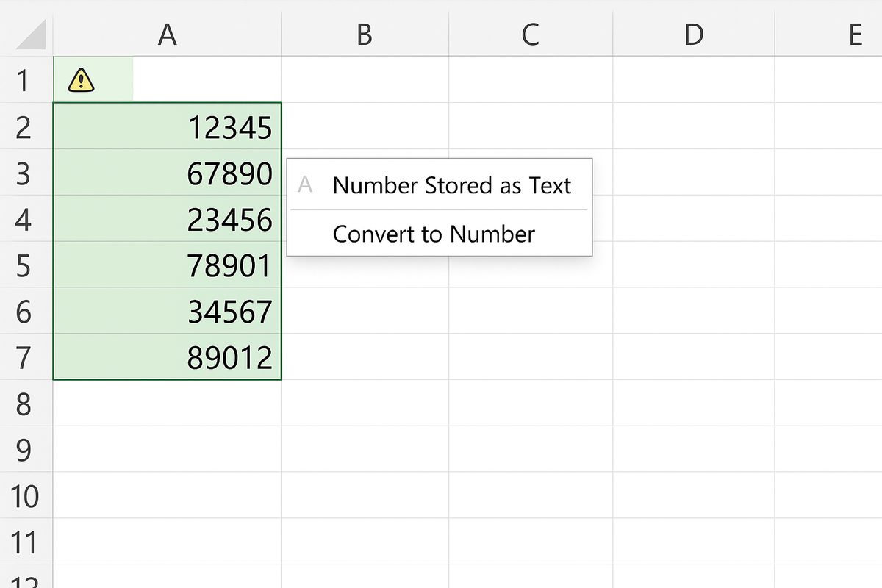Select the row 1 header
Screen dimensions: 882x588
(26, 80)
